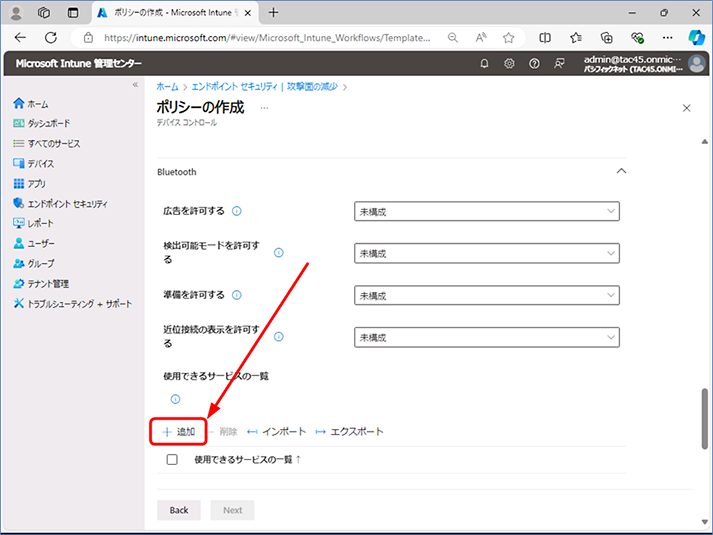The width and height of the screenshot is (713, 535).
Task: Follow the ホーム breadcrumb link
Action: pyautogui.click(x=167, y=87)
